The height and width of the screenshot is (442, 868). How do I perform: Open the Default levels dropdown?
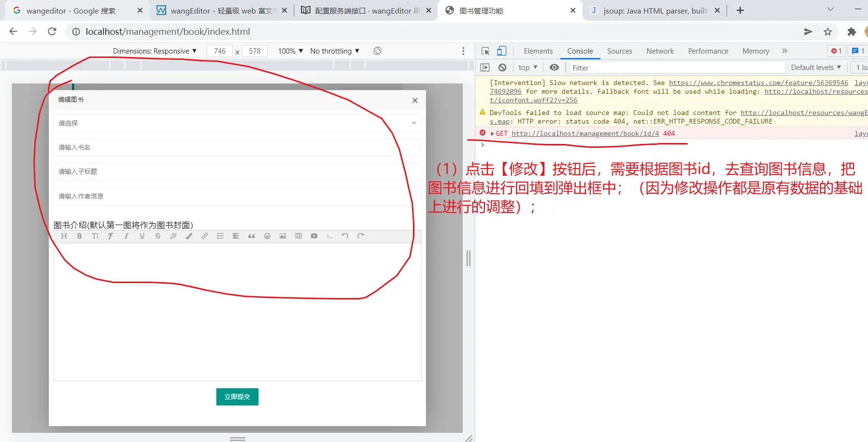[816, 68]
